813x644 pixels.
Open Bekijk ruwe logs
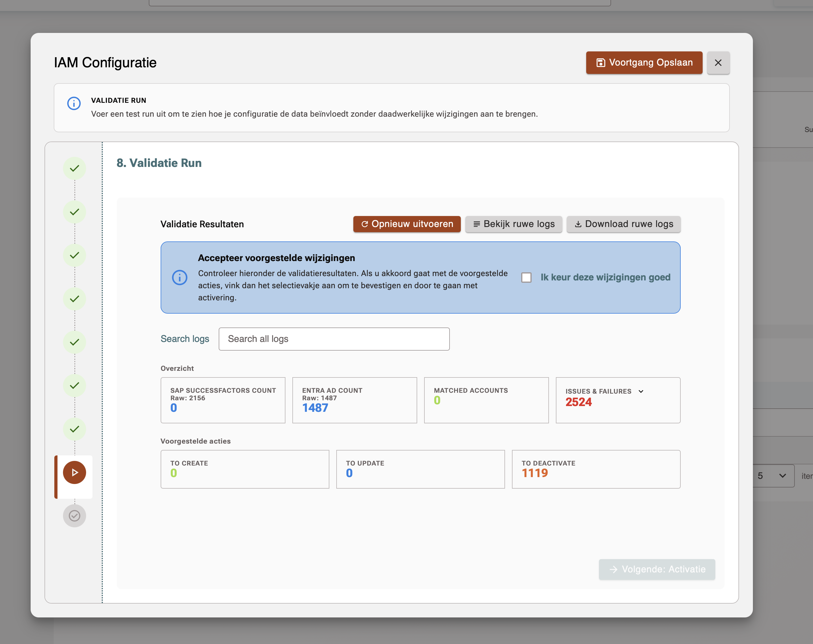[x=514, y=224]
